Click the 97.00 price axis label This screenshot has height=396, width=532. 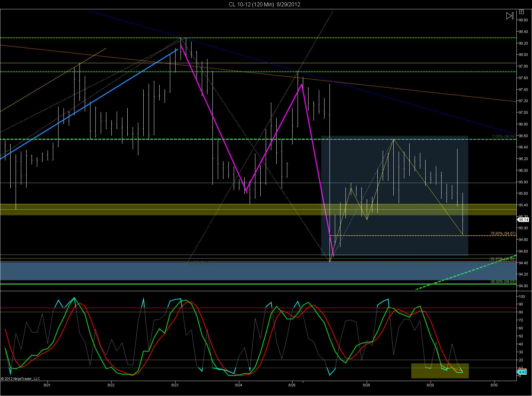[x=523, y=112]
